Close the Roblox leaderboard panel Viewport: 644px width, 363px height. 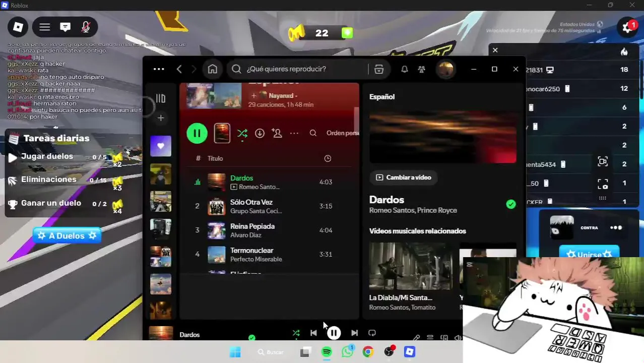495,50
